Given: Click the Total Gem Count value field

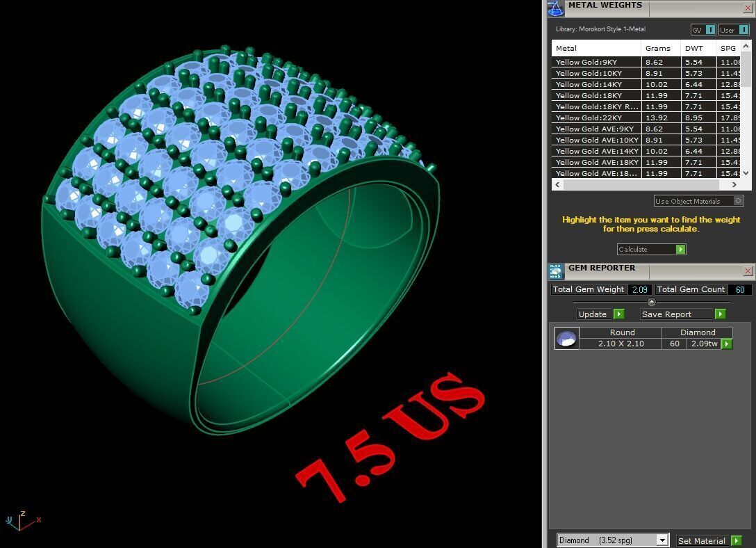Looking at the screenshot, I should [x=740, y=289].
